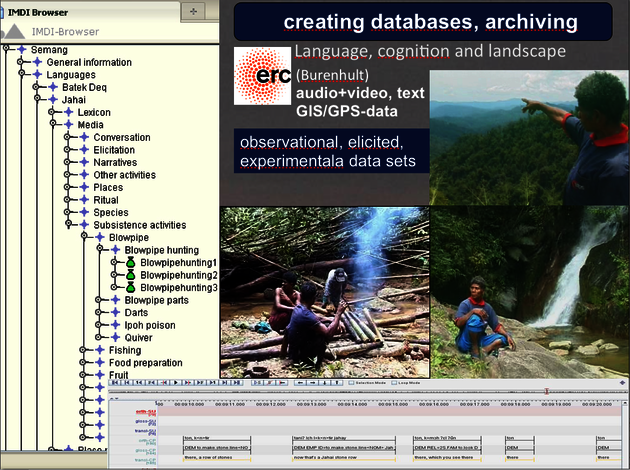
Task: Click the annotation 'now that's a Jahai stone row'
Action: pyautogui.click(x=344, y=458)
